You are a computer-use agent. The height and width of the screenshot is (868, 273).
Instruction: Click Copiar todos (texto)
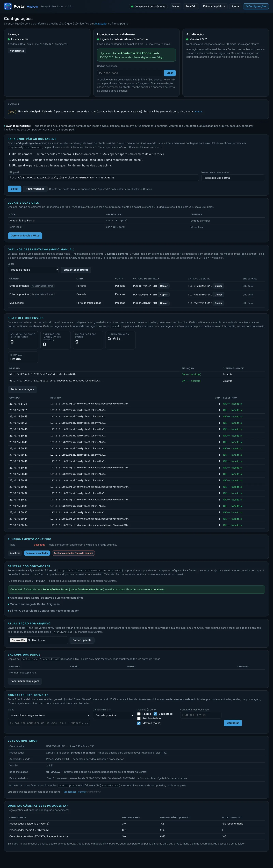(76, 270)
